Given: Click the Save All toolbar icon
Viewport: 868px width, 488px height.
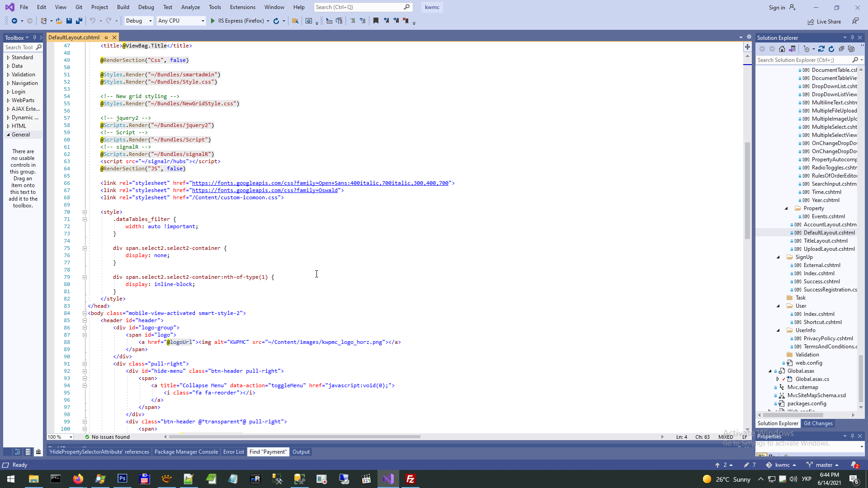Looking at the screenshot, I should pos(79,21).
